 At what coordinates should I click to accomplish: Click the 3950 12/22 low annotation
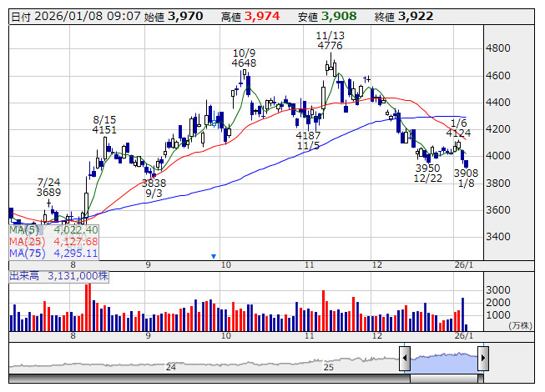click(x=428, y=173)
